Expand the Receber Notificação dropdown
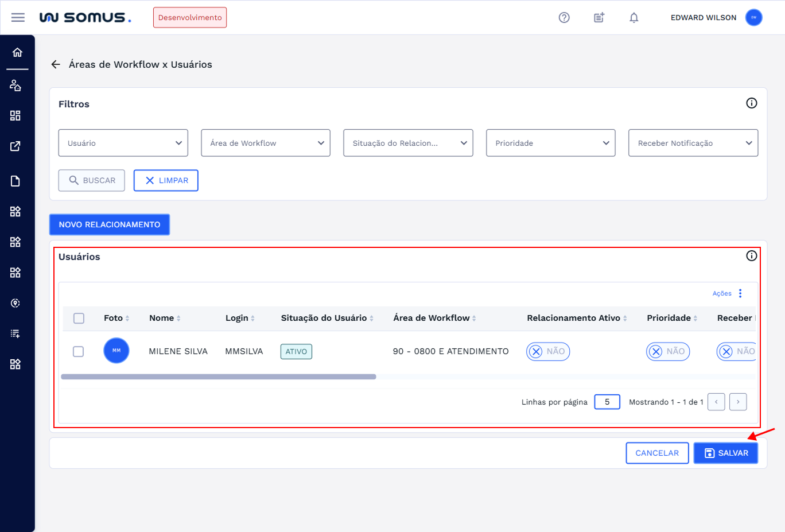Viewport: 785px width, 532px height. (693, 143)
